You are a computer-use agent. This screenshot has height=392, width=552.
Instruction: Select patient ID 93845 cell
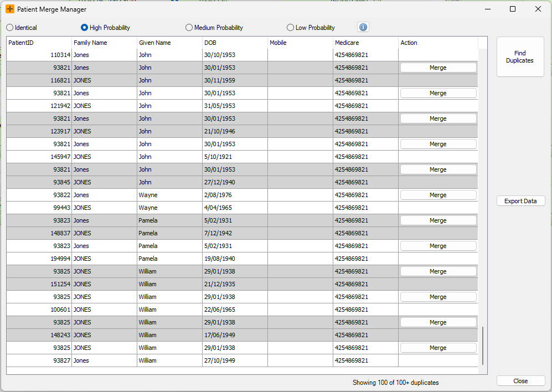[x=39, y=182]
